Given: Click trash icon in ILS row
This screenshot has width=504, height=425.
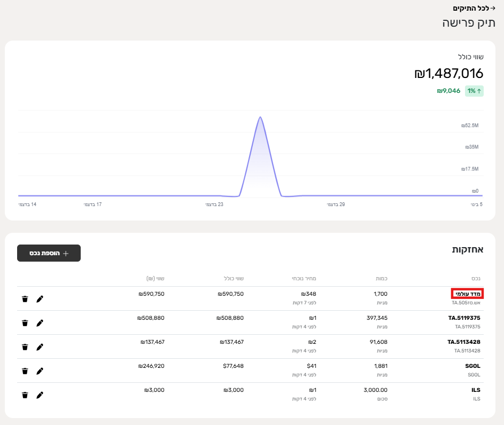Looking at the screenshot, I should pos(25,395).
